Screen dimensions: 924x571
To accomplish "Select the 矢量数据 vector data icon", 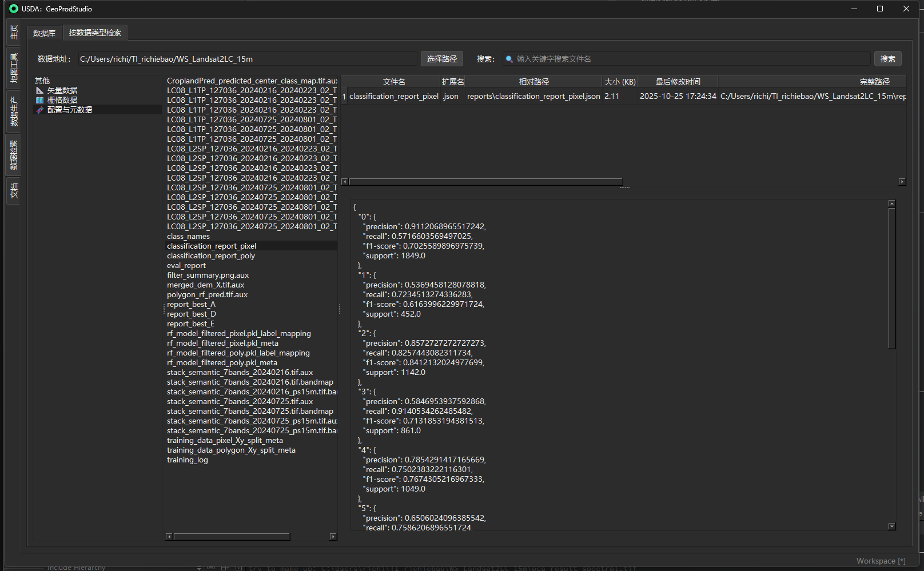I will pos(39,90).
